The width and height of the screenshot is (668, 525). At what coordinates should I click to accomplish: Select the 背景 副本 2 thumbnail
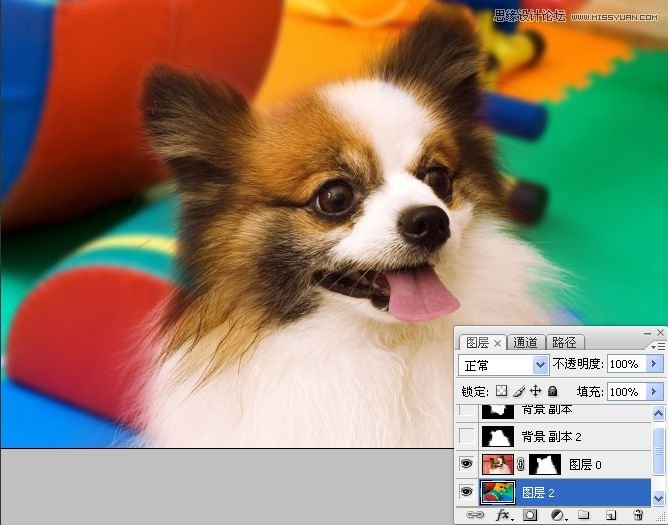coord(498,436)
